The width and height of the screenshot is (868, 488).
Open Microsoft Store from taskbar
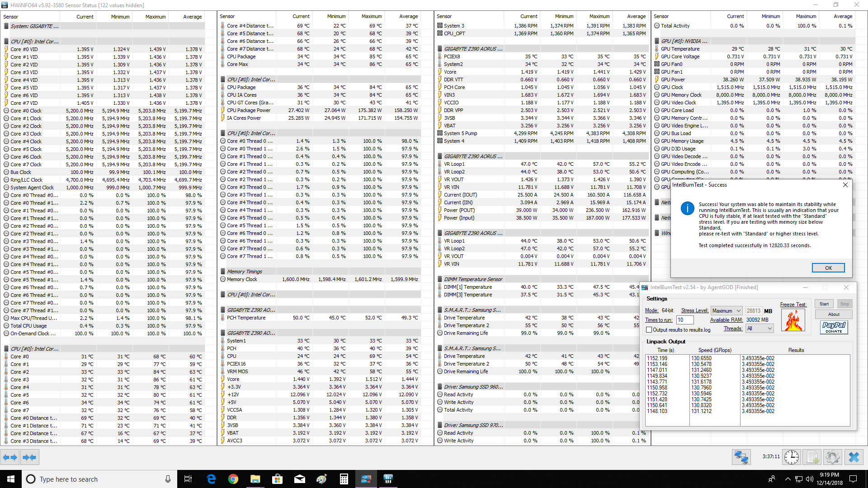point(278,479)
